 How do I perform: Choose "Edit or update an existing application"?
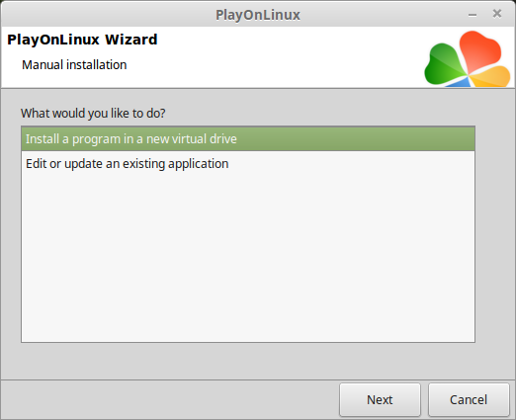coord(248,164)
